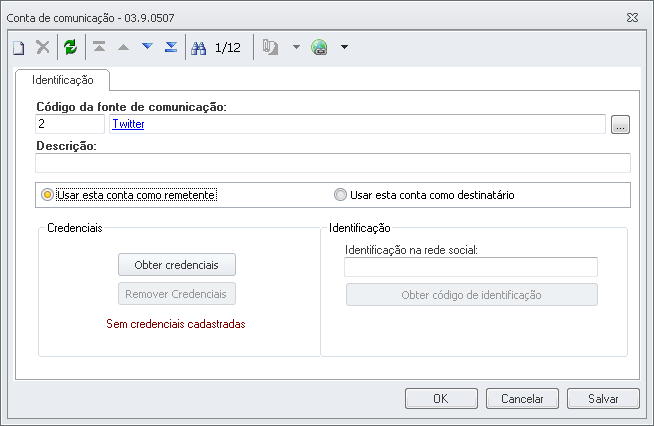The height and width of the screenshot is (426, 654).
Task: Select 'Usar esta conta como destinatário'
Action: pyautogui.click(x=341, y=194)
